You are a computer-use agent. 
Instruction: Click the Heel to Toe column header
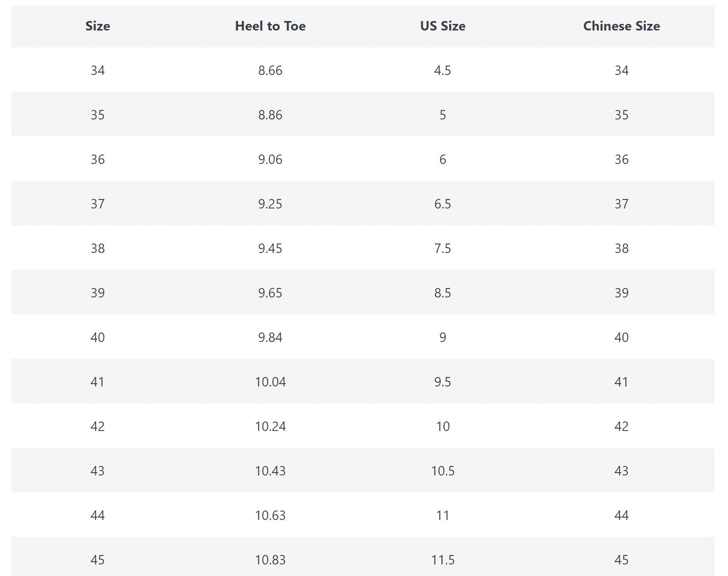click(x=270, y=26)
